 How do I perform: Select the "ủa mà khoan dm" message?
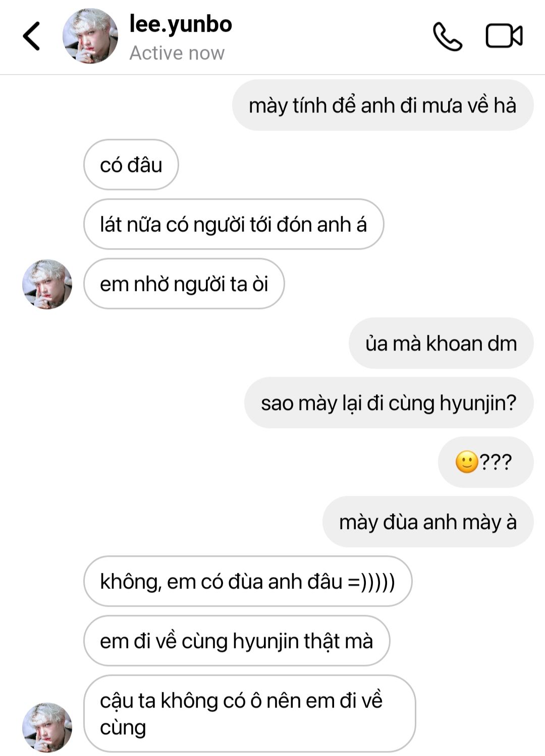[441, 343]
